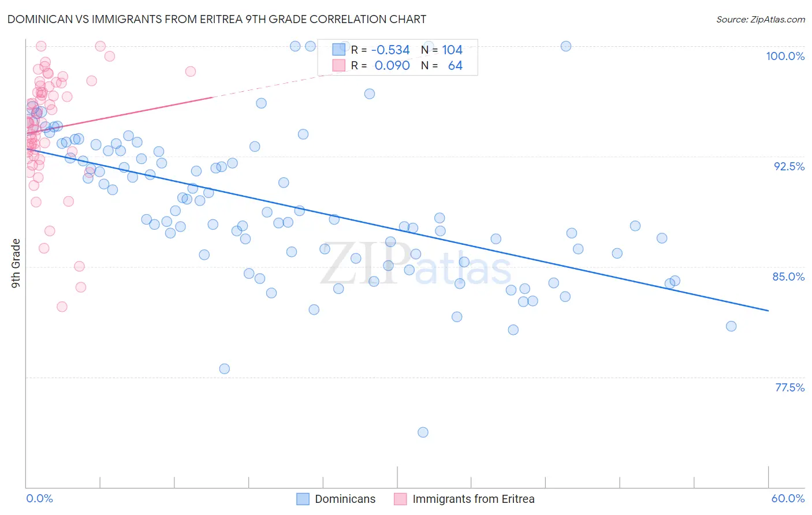Image resolution: width=812 pixels, height=515 pixels.
Task: Click the lowest pink data point near 82%
Action: coord(62,307)
